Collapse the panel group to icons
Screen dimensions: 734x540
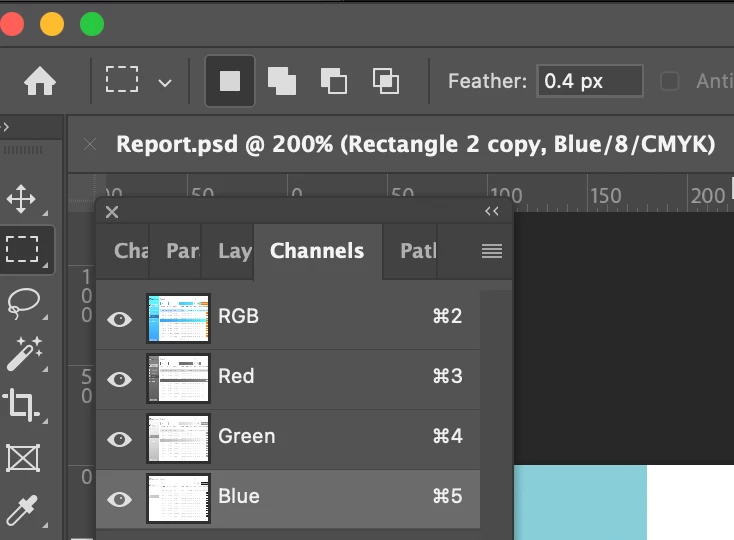pos(492,212)
